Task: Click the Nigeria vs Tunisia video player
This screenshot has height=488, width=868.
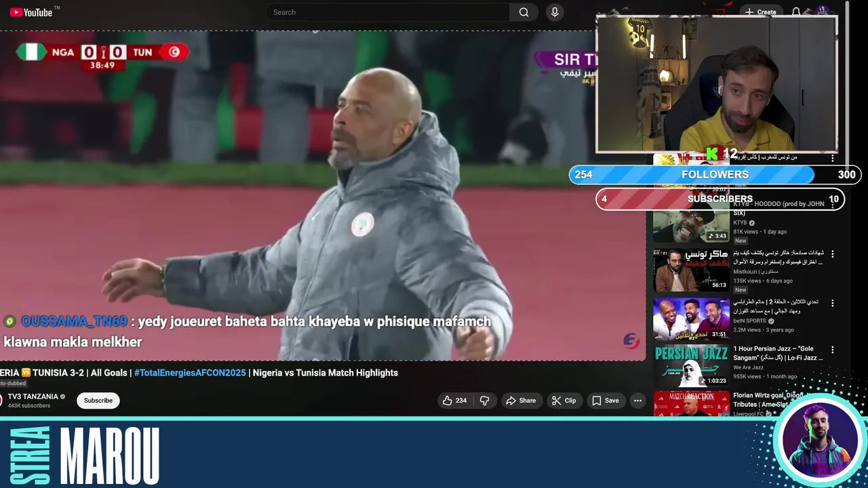Action: click(323, 195)
